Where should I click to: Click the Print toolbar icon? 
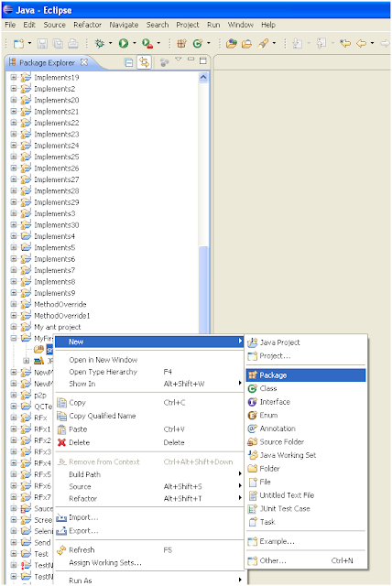tap(73, 44)
